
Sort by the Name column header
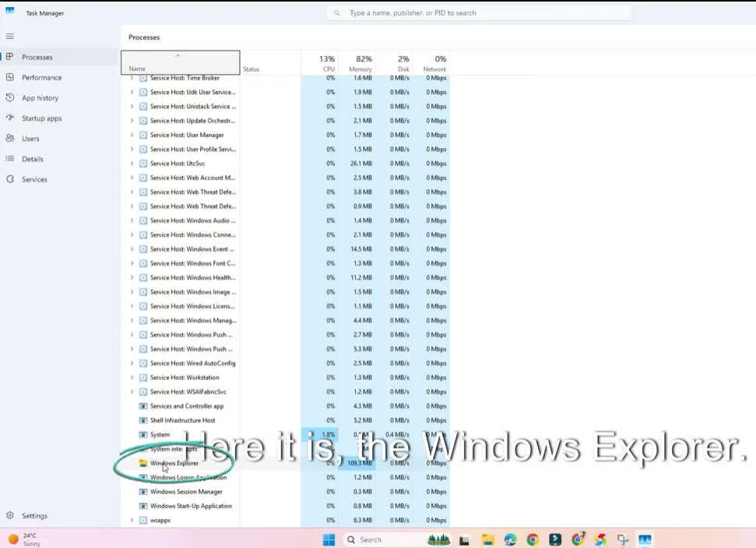(x=181, y=62)
